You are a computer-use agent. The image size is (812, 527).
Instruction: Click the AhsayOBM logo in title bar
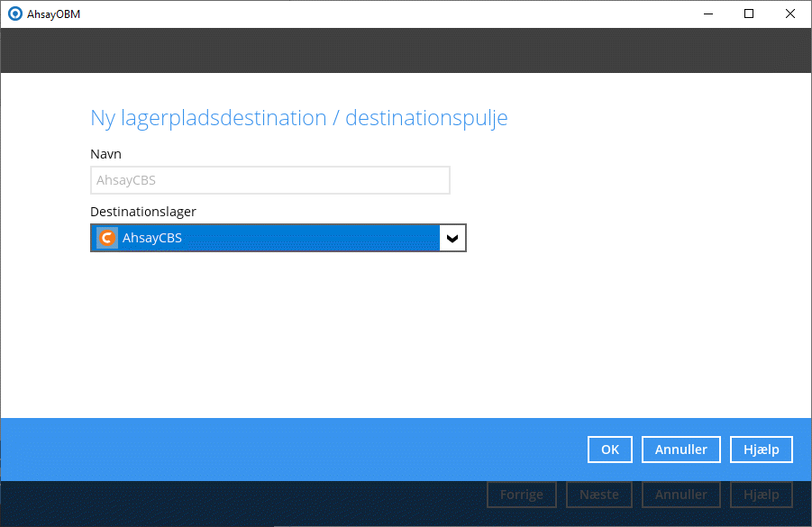15,14
